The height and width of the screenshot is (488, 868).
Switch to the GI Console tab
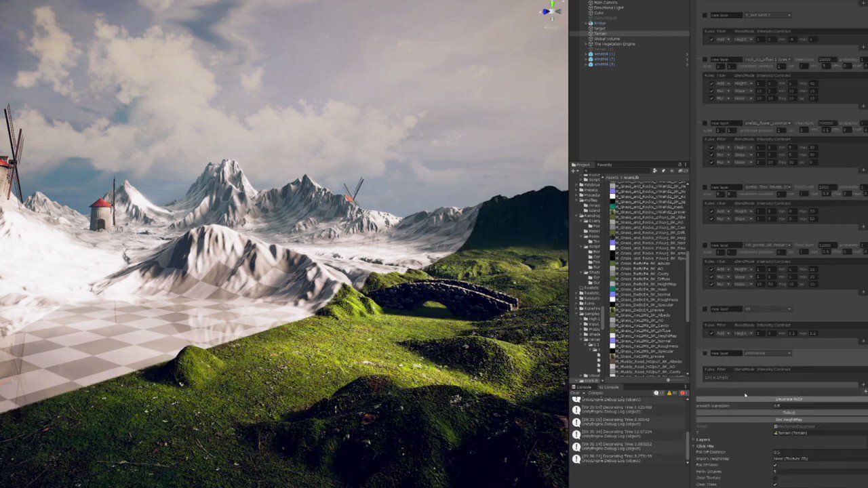click(x=608, y=387)
